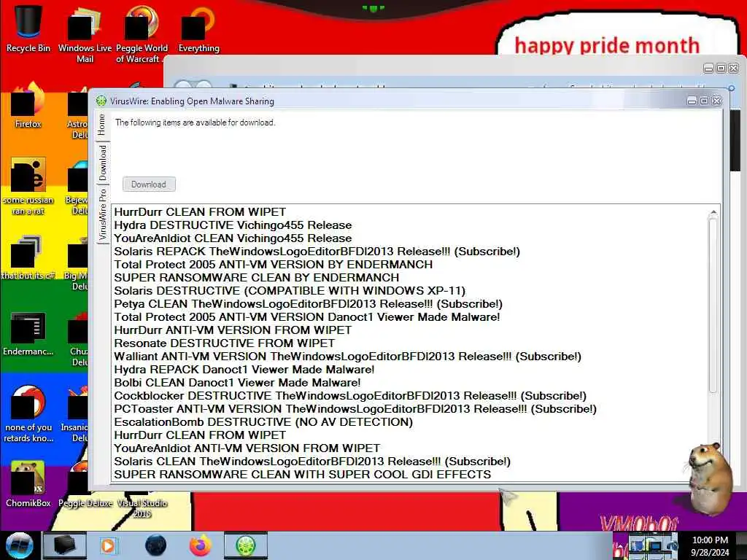Select 'Hydra DESTRUCTIVE Vichingo455 Release'
Screen dimensions: 747x560
pos(233,225)
